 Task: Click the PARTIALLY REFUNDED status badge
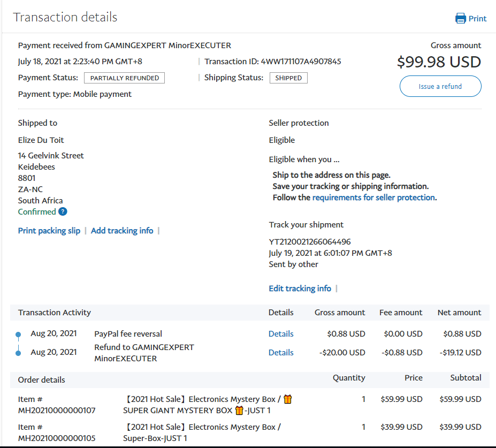124,78
